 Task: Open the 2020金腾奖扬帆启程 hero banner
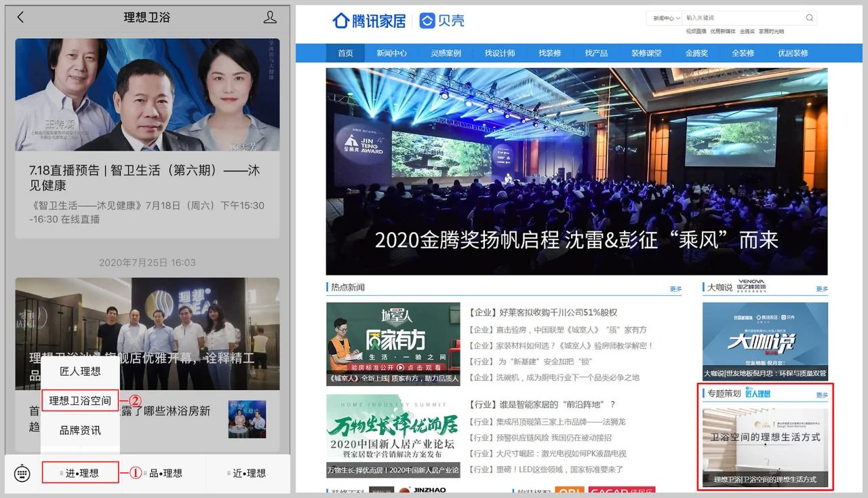tap(576, 171)
